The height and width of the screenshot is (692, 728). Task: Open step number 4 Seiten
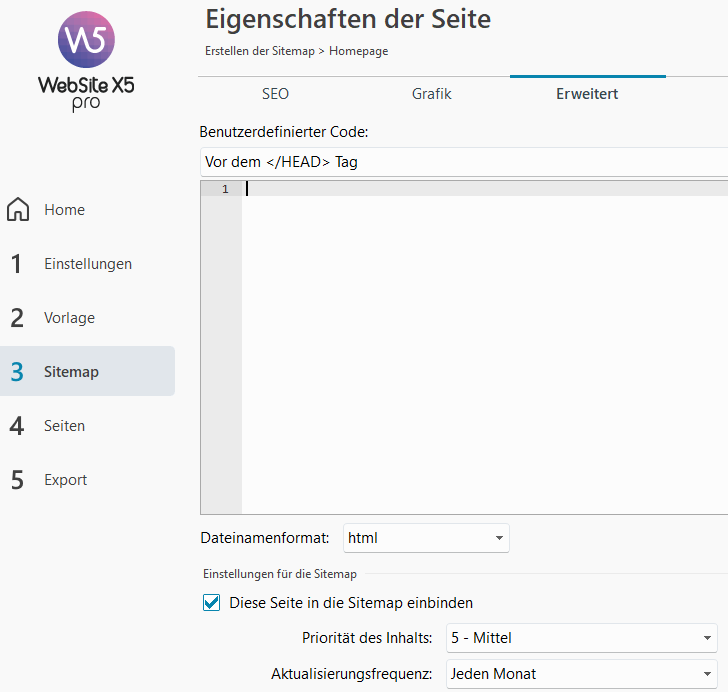(x=16, y=426)
